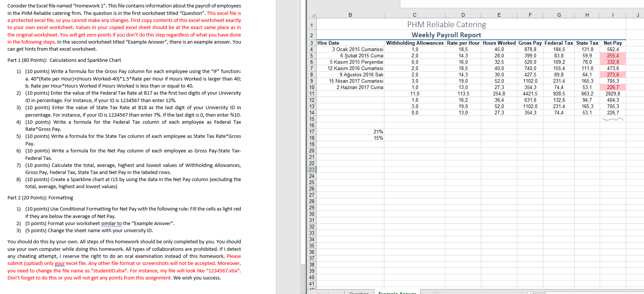
Task: Select row 41 header
Action: click(x=312, y=284)
